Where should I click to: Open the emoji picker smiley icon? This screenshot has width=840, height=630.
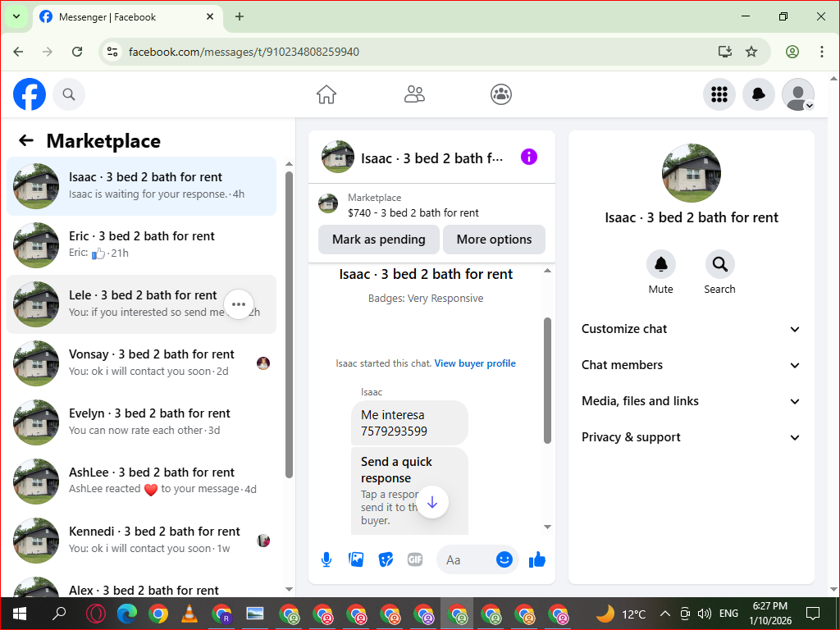click(504, 559)
